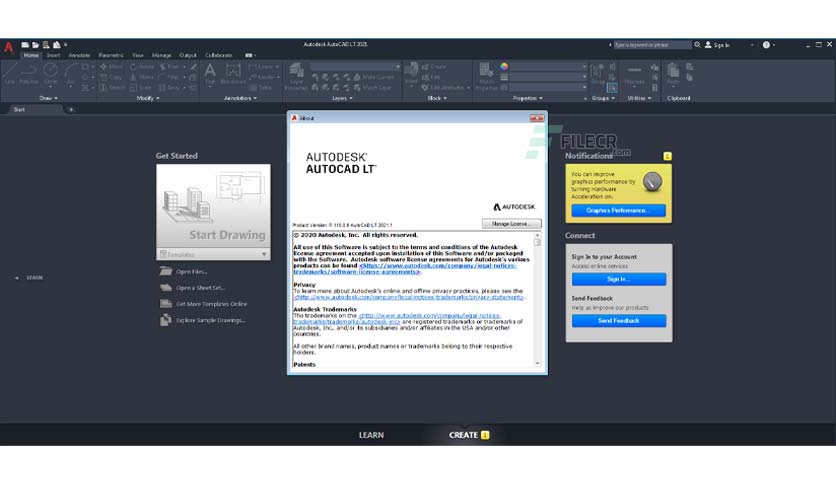Click Get More Templates Online link

(203, 304)
